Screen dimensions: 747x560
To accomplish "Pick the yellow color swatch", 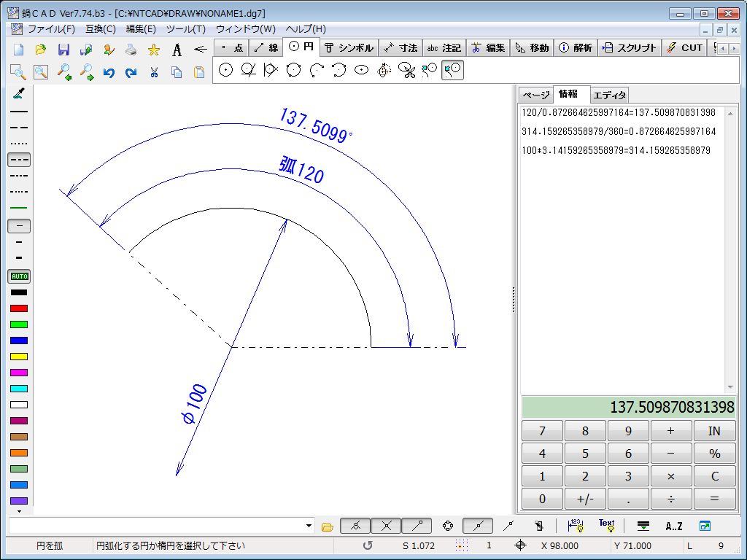I will tap(19, 357).
